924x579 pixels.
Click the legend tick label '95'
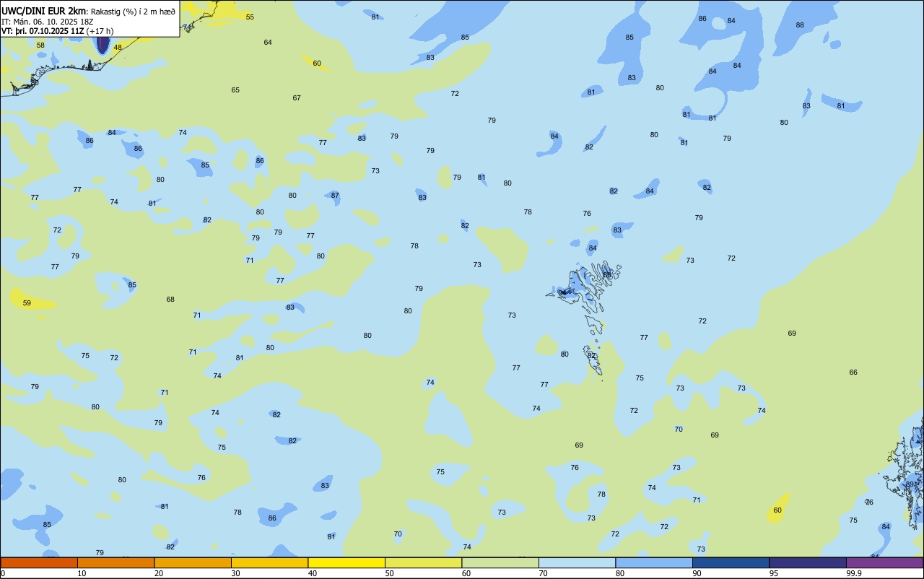(x=774, y=573)
